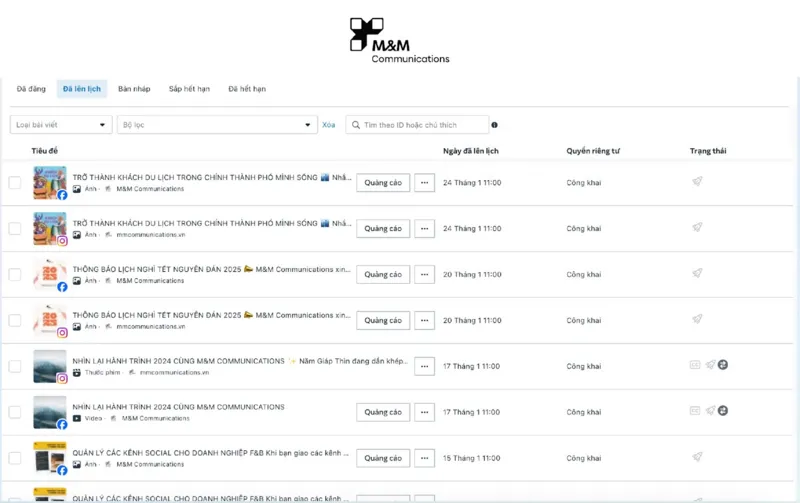Open three-dot menu of THÔNG BÁO LỊCH NGHỈ TẾT Facebook post
This screenshot has width=800, height=503.
tap(424, 274)
